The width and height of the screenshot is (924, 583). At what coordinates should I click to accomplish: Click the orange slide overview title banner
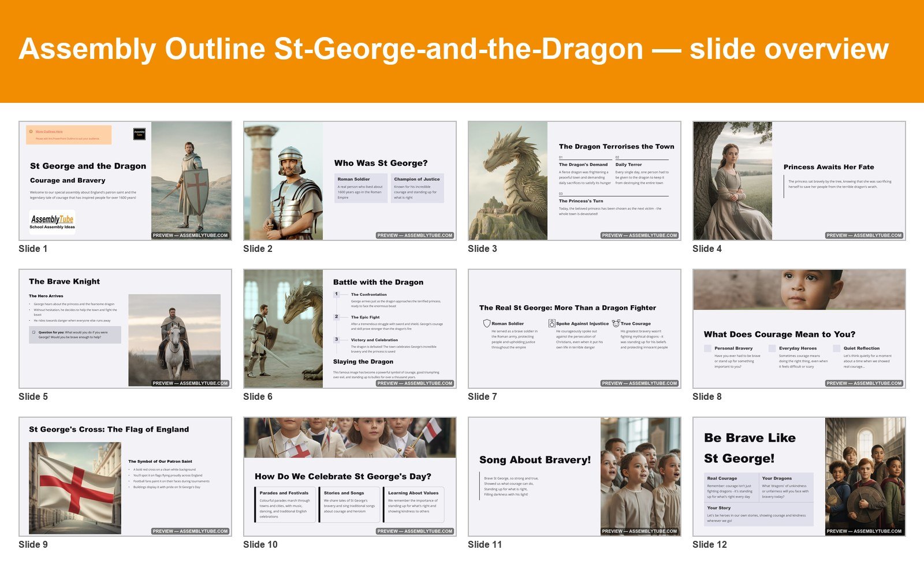tap(462, 51)
